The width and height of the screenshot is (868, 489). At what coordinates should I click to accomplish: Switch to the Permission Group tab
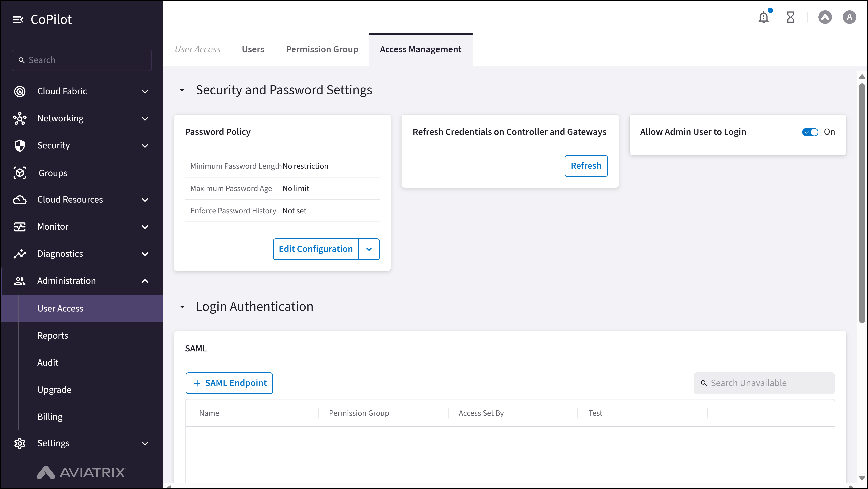point(322,49)
